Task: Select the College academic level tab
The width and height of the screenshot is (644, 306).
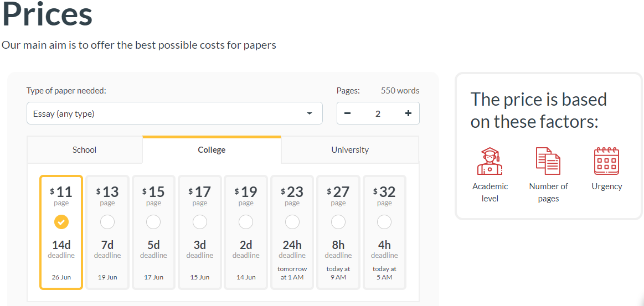Action: 212,150
